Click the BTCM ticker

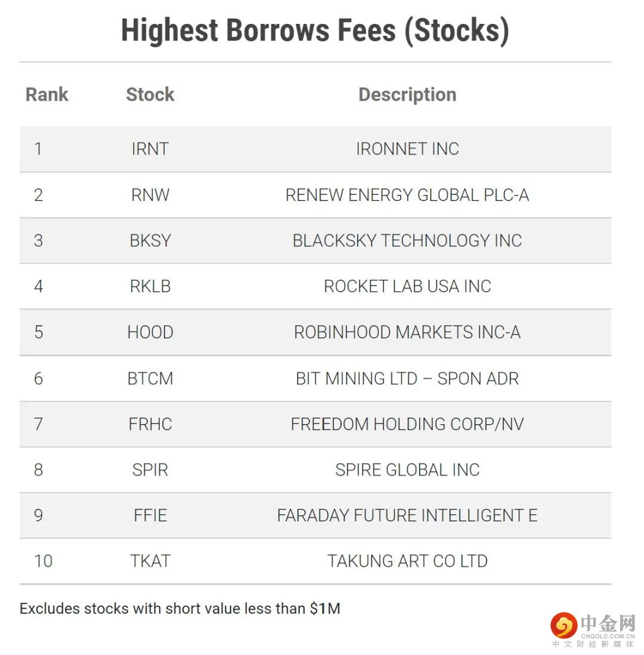150,378
